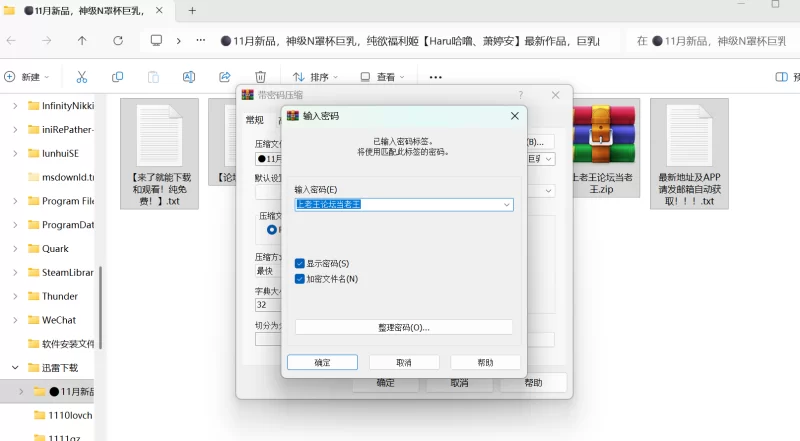Open the three-dot more options menu

click(435, 77)
